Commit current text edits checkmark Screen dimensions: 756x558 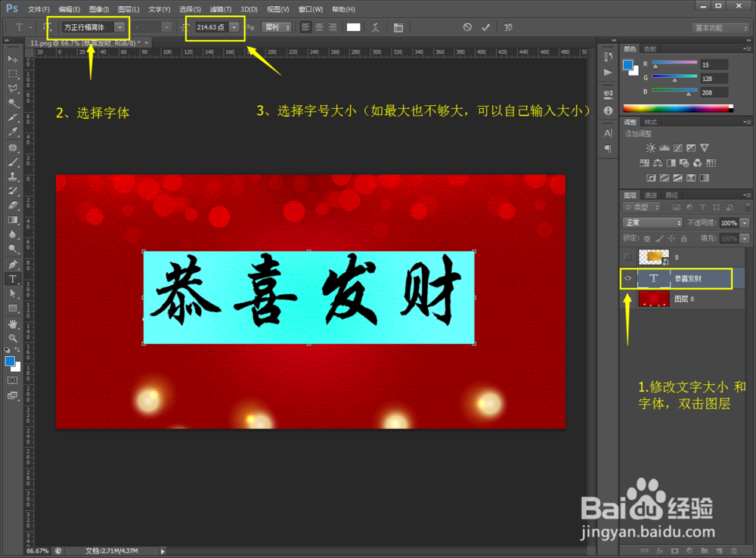click(x=485, y=27)
